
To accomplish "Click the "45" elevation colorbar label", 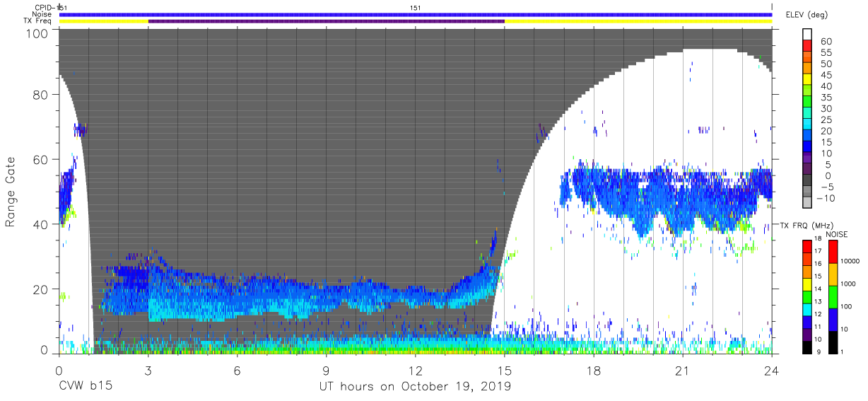I will click(826, 76).
